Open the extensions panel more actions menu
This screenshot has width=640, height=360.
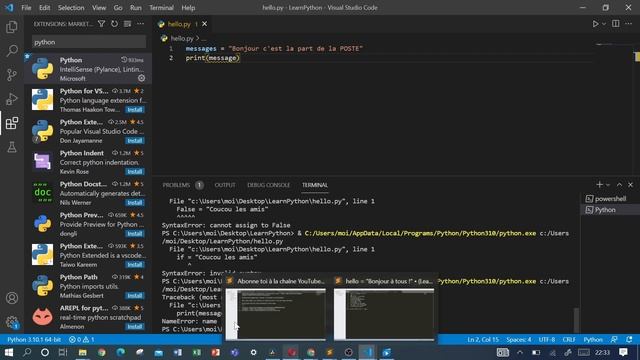(140, 24)
